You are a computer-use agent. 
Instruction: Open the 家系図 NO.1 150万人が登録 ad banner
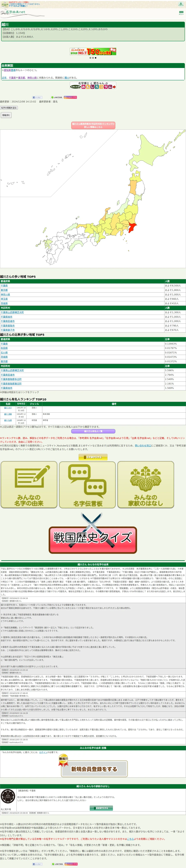pos(93,52)
